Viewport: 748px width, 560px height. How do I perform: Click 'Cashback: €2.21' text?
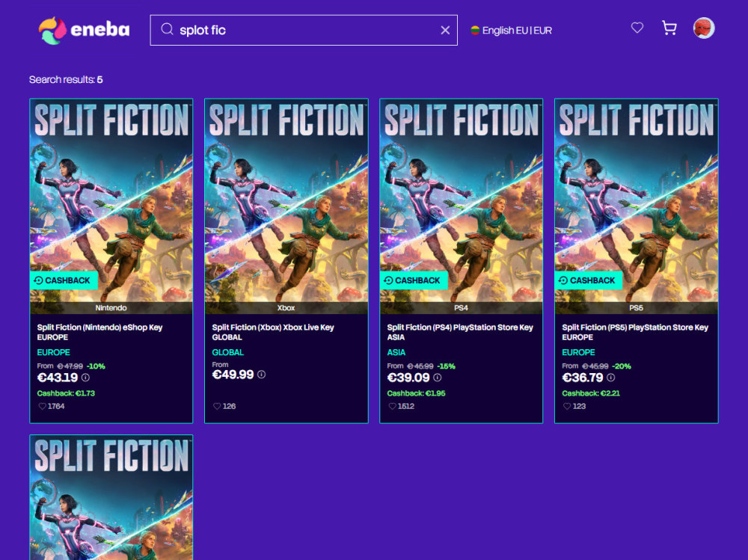pos(591,393)
